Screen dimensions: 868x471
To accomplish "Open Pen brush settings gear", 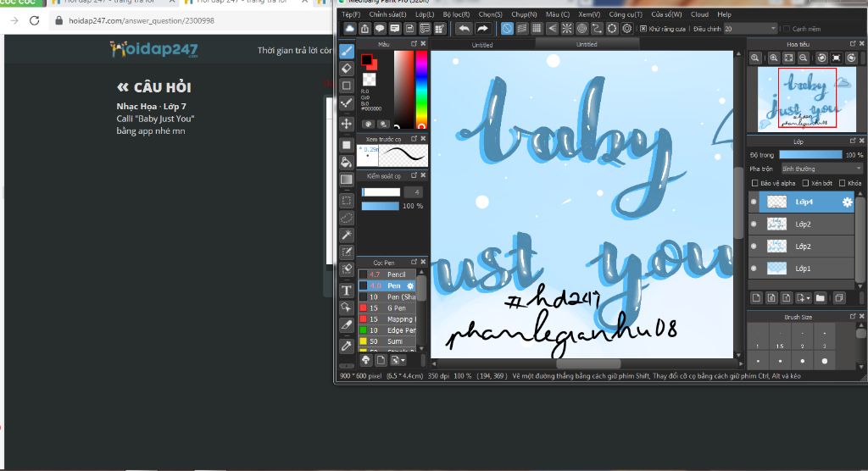I will click(x=410, y=285).
